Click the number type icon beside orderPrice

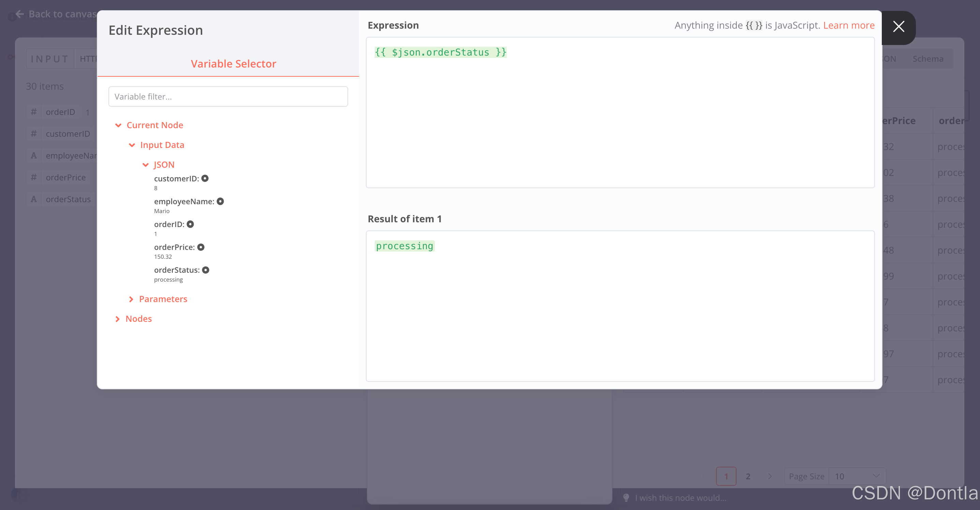34,178
